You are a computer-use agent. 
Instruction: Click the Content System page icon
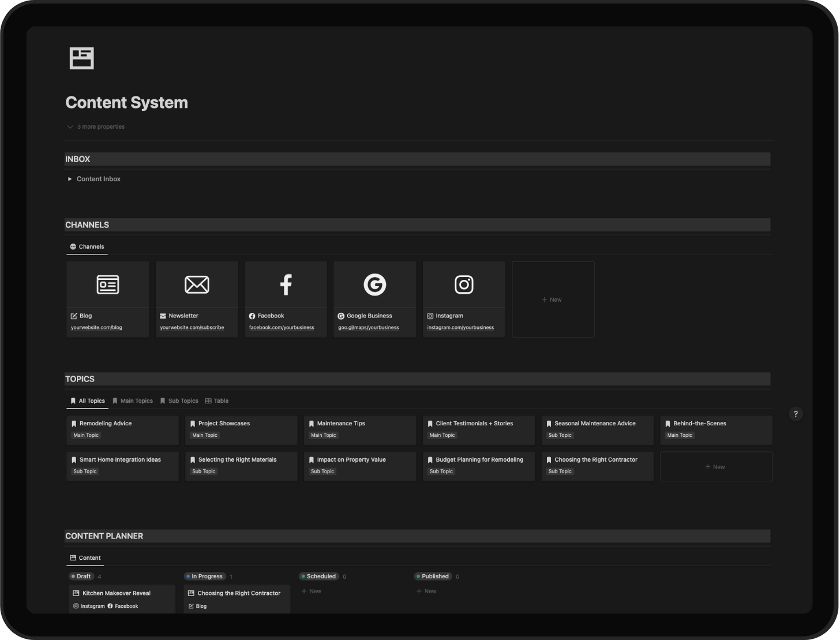point(81,58)
